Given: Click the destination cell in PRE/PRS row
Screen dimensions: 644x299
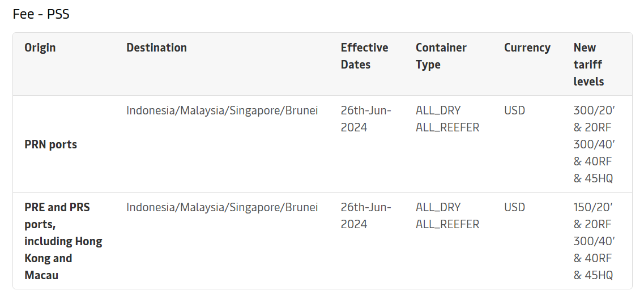Looking at the screenshot, I should (x=222, y=207).
